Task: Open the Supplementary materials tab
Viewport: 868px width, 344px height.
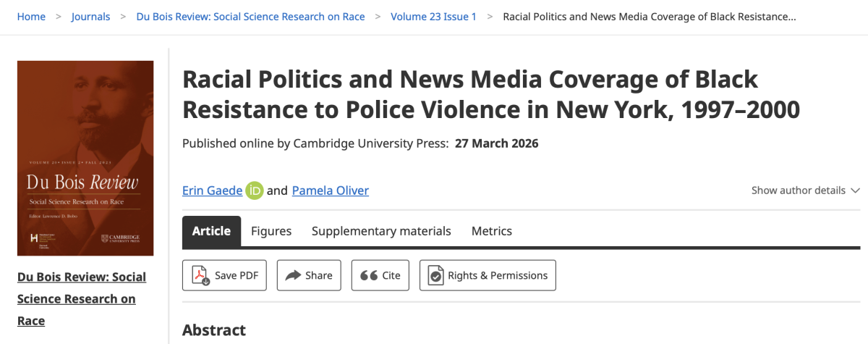Action: [x=381, y=231]
